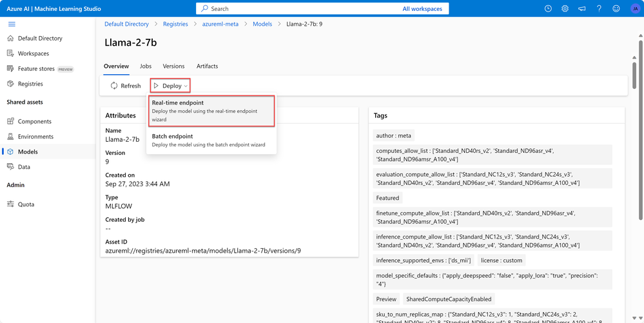Click the scrollbar down arrow
The height and width of the screenshot is (323, 644).
click(x=640, y=318)
